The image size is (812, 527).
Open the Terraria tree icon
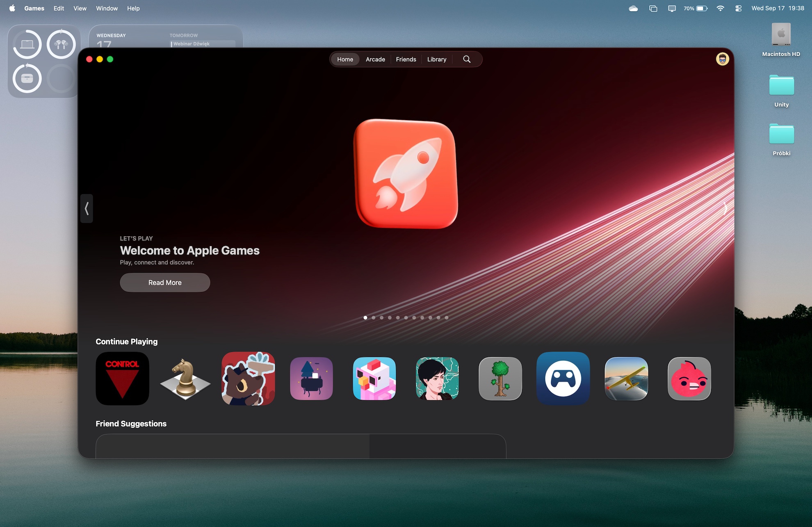pyautogui.click(x=500, y=379)
